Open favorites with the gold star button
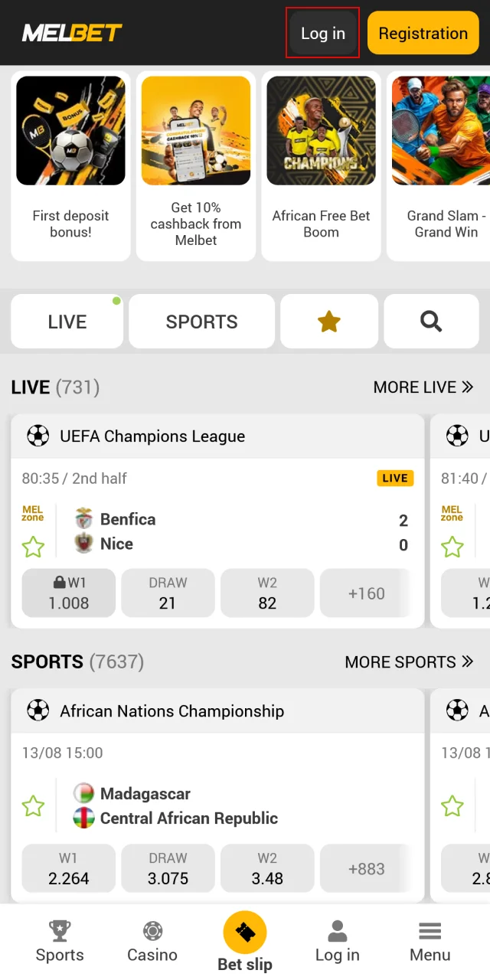Image resolution: width=490 pixels, height=980 pixels. coord(329,322)
